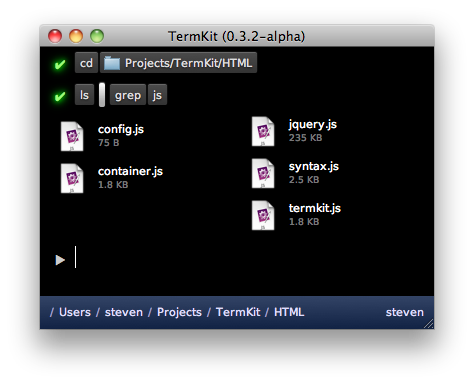Click the steven username in the status bar
Image resolution: width=474 pixels, height=384 pixels.
[405, 312]
